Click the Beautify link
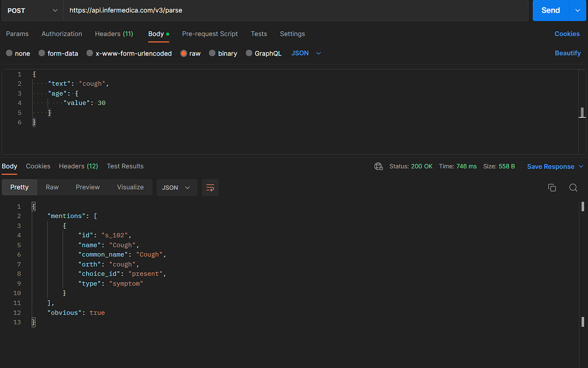Viewport: 588px width, 368px height. tap(567, 53)
